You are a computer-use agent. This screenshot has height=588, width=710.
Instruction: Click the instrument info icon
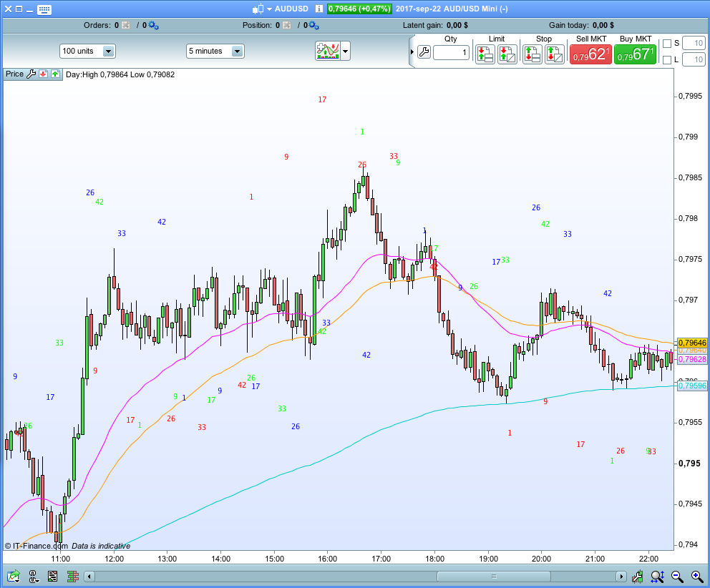(x=319, y=9)
